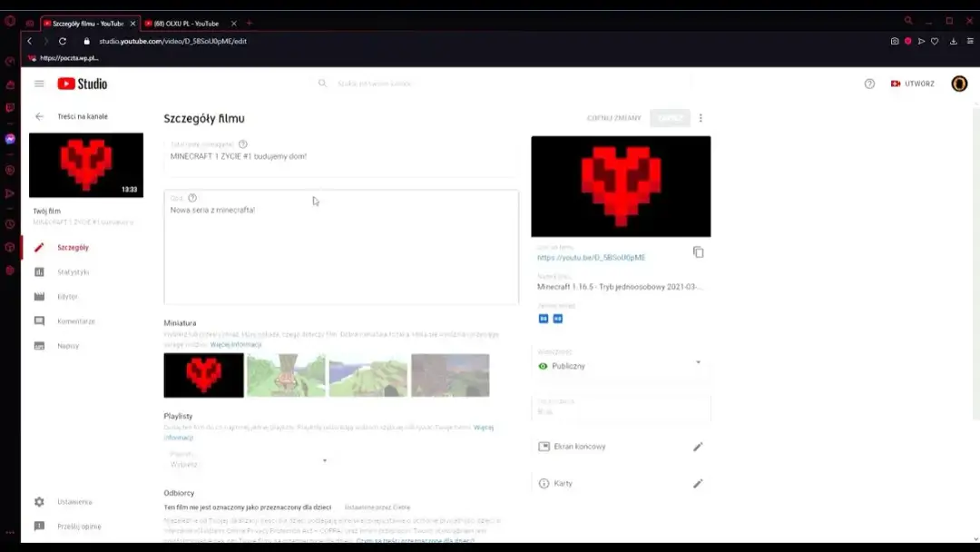Viewport: 980px width, 552px height.
Task: Select the heart thumbnail under Miniatura
Action: click(x=202, y=374)
